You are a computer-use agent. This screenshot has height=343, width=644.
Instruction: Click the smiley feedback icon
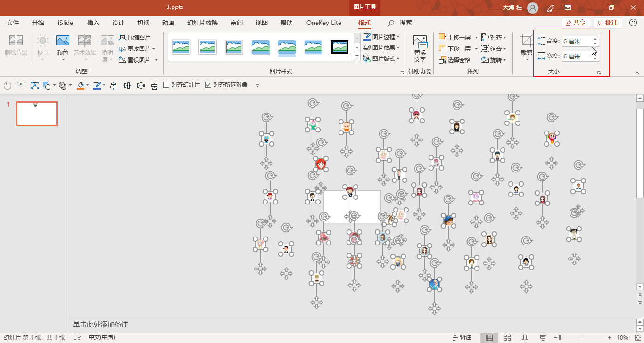633,23
